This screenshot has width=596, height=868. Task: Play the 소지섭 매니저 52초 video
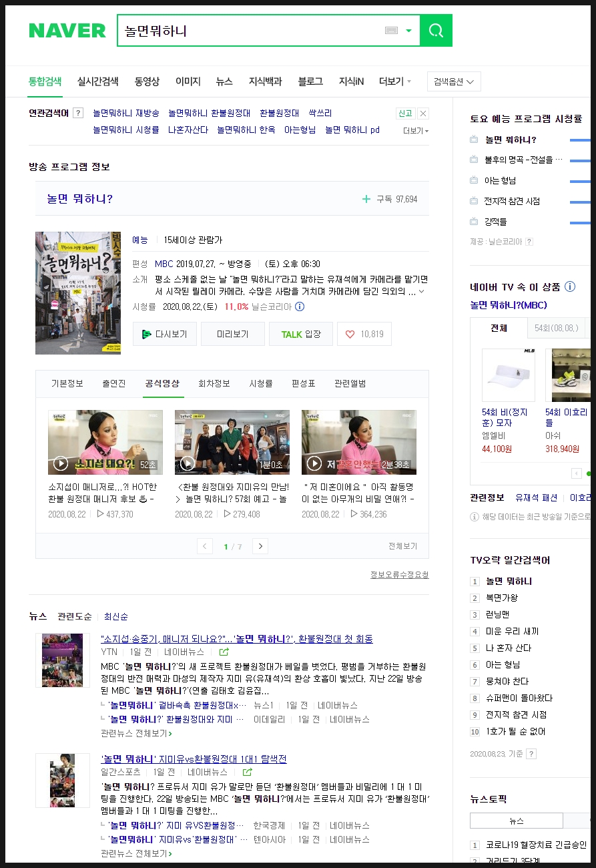point(105,442)
